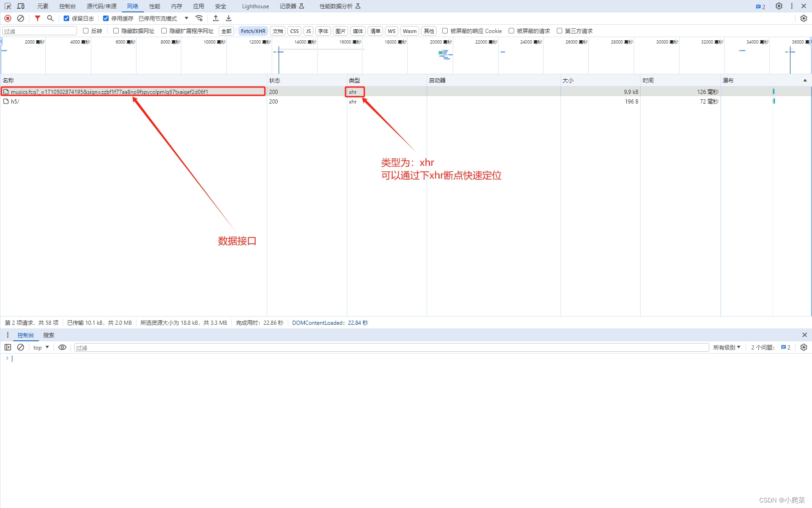Switch to 控制台 top tab
The width and height of the screenshot is (812, 508).
click(67, 6)
